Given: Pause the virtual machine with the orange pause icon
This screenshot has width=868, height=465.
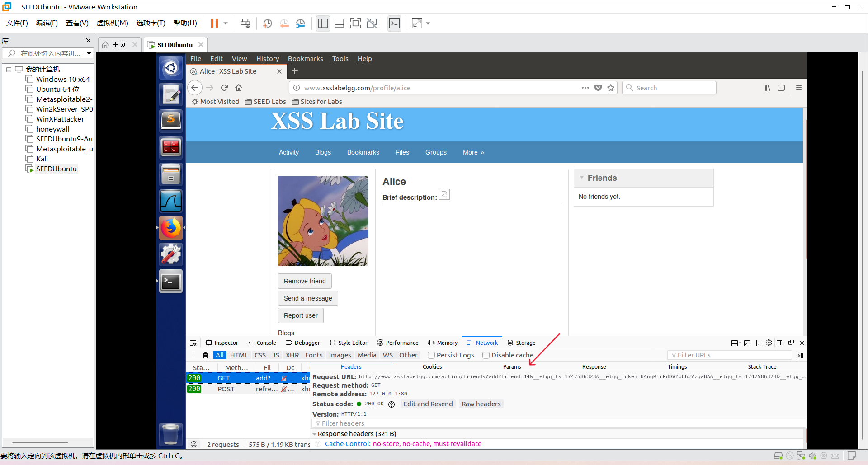Looking at the screenshot, I should [214, 23].
